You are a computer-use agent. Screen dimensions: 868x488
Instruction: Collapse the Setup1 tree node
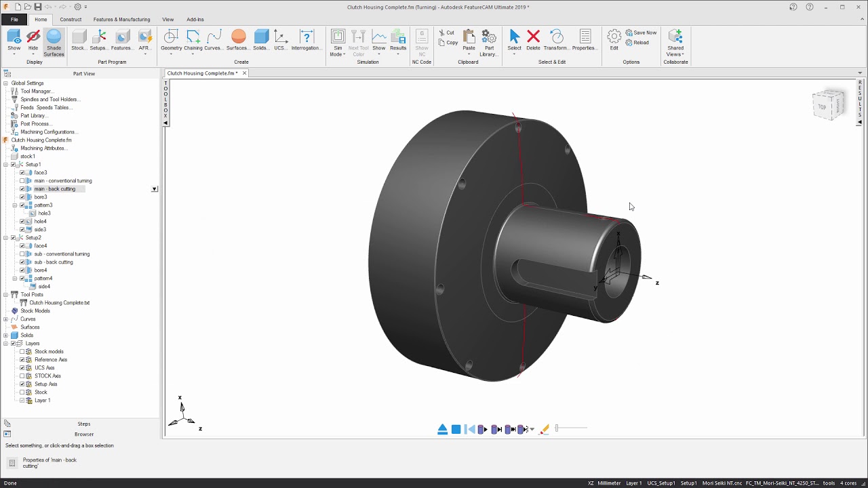pos(6,165)
